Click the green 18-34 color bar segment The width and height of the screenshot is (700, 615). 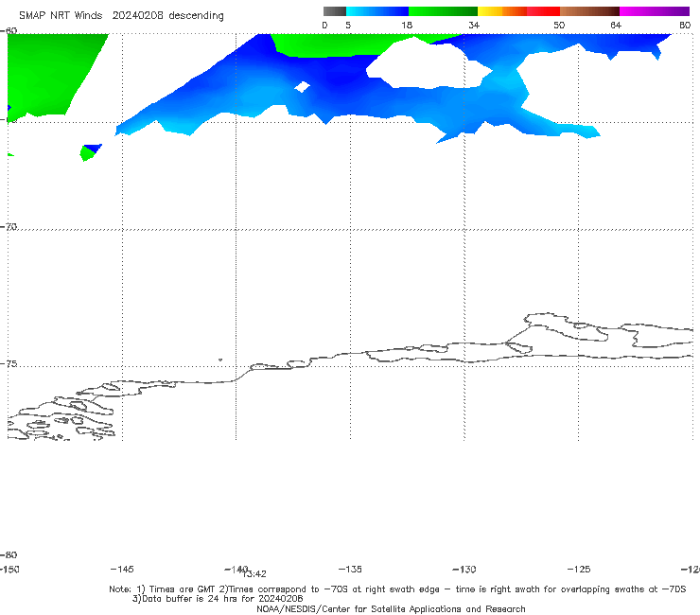(443, 11)
